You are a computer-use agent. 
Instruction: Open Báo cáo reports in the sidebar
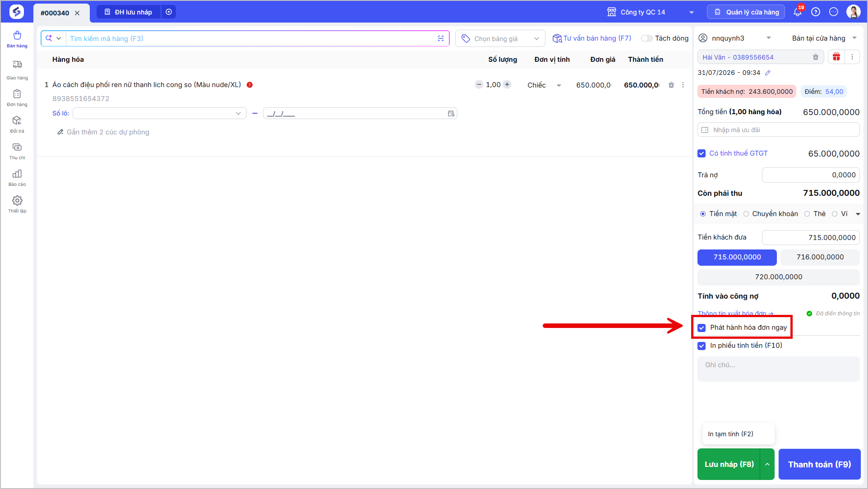click(x=17, y=178)
